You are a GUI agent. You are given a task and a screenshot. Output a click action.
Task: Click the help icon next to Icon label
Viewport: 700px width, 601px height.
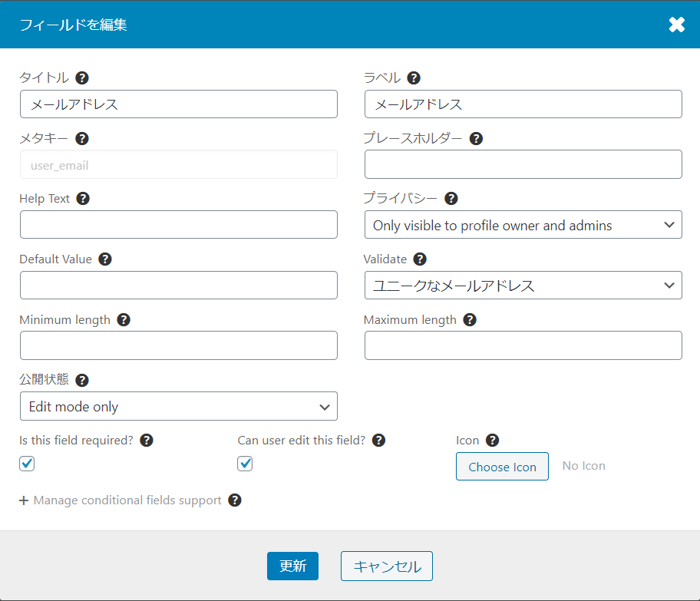tap(493, 441)
